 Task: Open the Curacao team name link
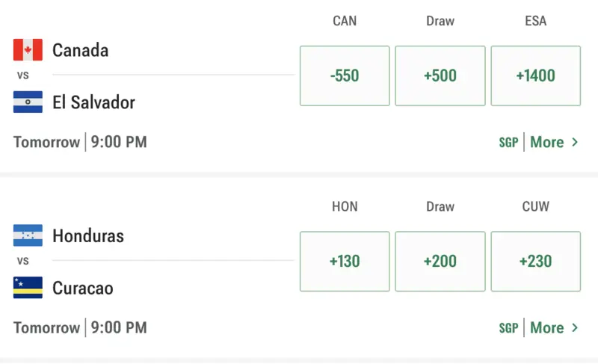coord(83,288)
